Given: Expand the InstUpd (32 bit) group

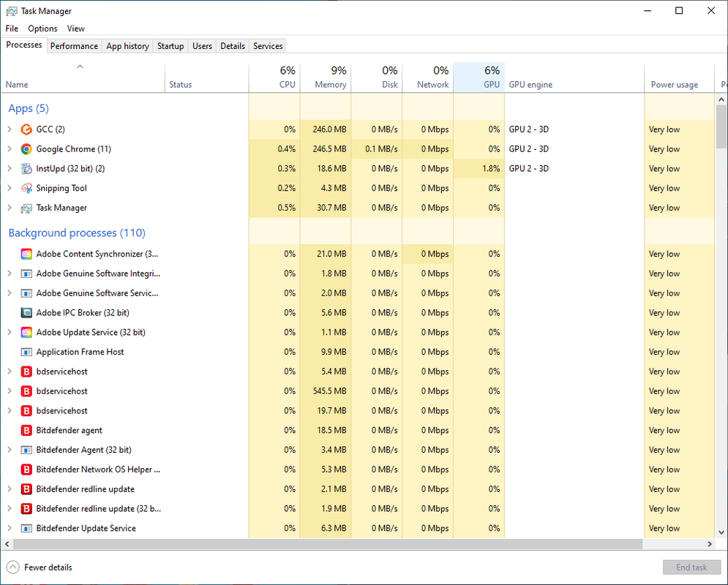Looking at the screenshot, I should 10,168.
